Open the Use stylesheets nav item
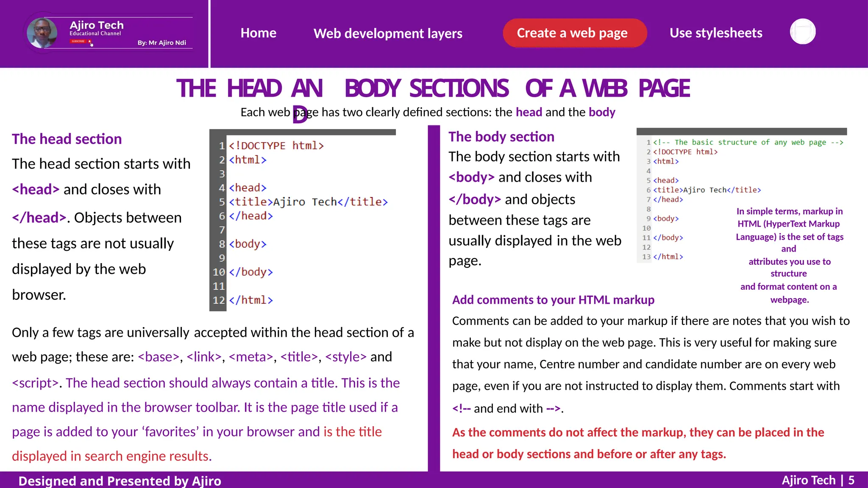Image resolution: width=868 pixels, height=488 pixels. (716, 33)
